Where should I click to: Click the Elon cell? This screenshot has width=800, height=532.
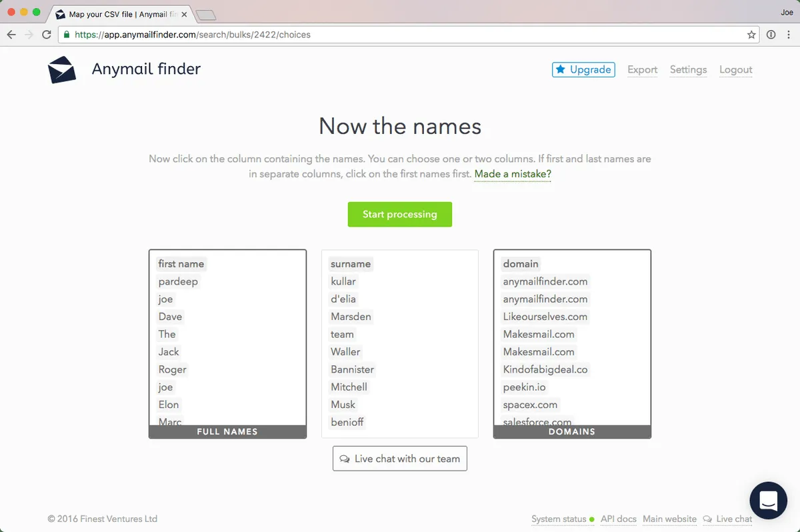click(169, 405)
